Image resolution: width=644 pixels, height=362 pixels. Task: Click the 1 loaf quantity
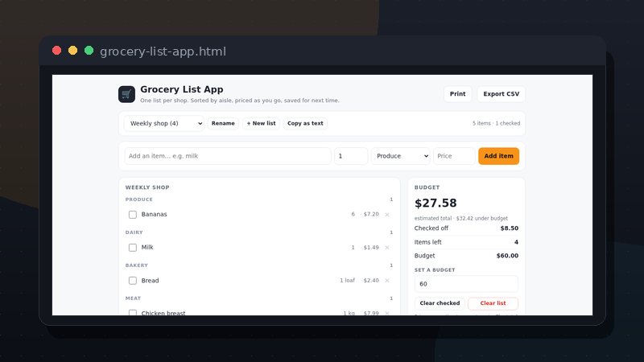click(348, 280)
